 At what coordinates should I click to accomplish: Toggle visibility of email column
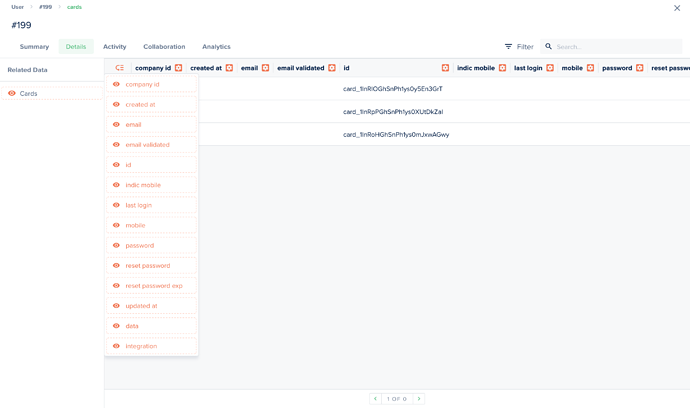click(116, 125)
